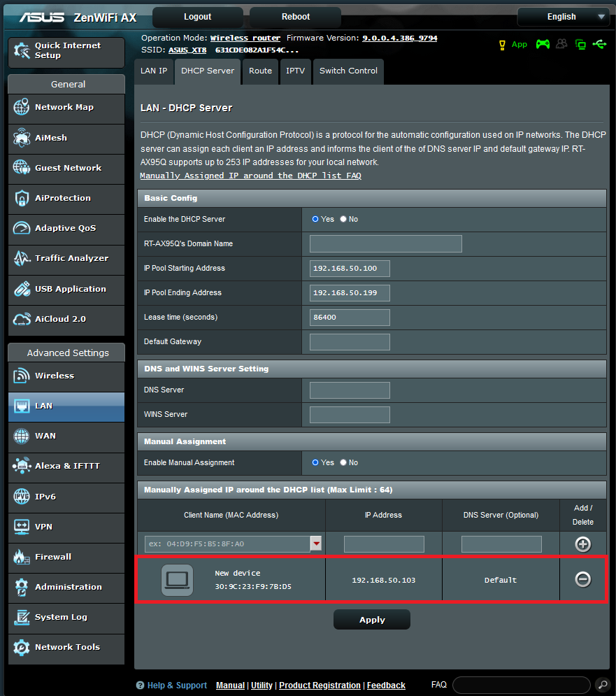
Task: Click the add entry plus icon
Action: coord(582,544)
